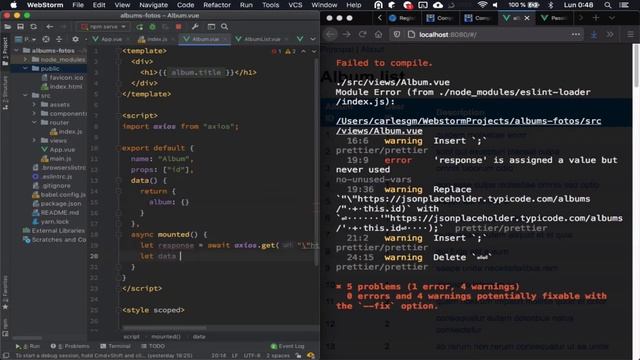Switch to the AlbumList.vue editor tab
640x360 pixels.
pyautogui.click(x=262, y=39)
